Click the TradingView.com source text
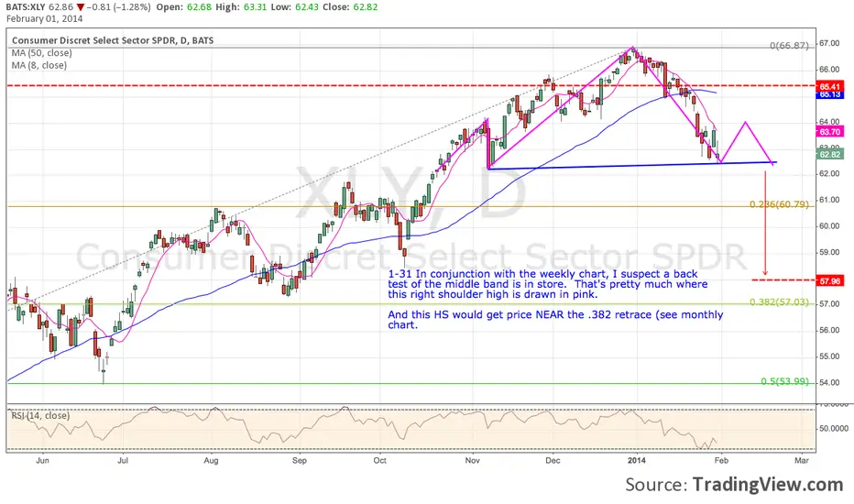854x504 pixels. pyautogui.click(x=767, y=485)
